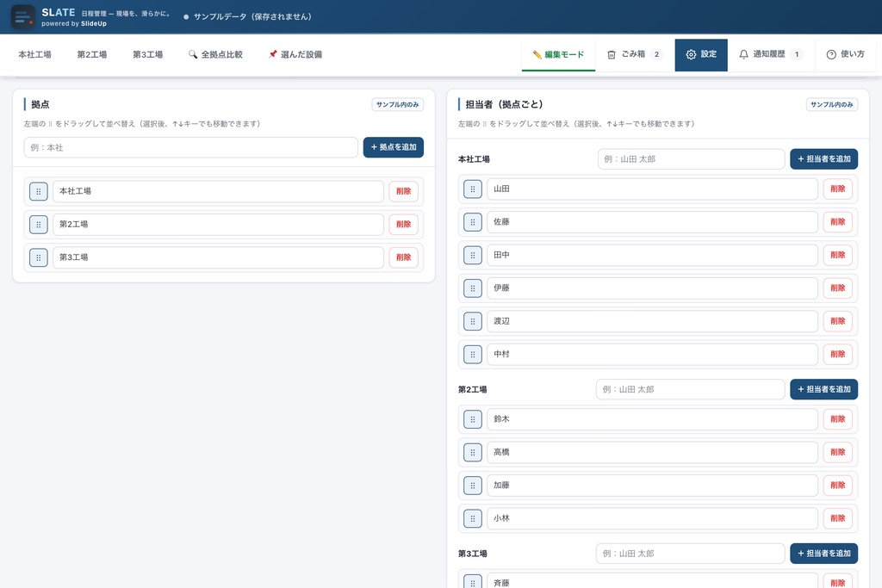Viewport: 882px width, 588px height.
Task: Click 担当者を追加 for 第3工場
Action: pos(823,554)
